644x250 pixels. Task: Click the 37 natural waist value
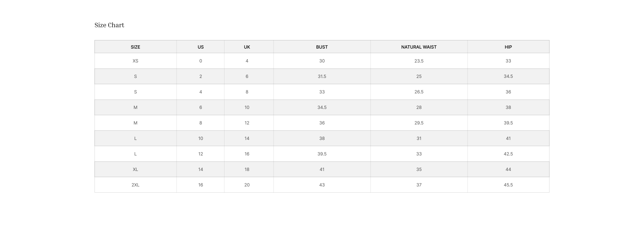419,185
